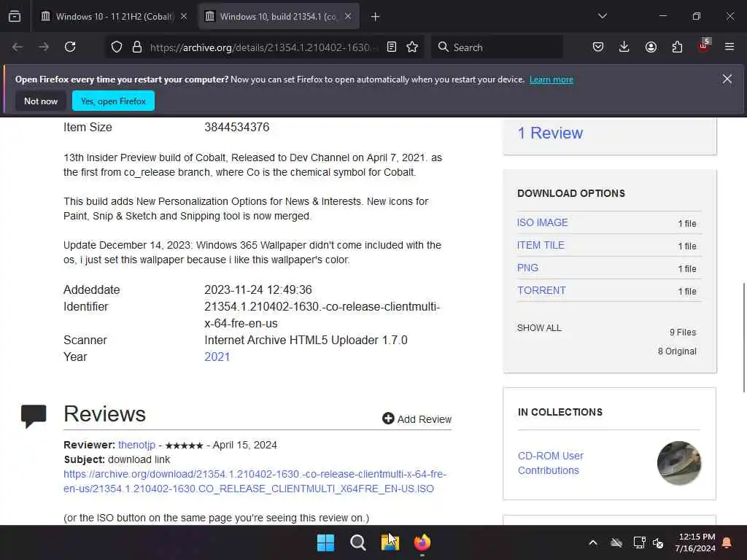Click the Search box in the toolbar
This screenshot has width=747, height=560.
pos(498,47)
